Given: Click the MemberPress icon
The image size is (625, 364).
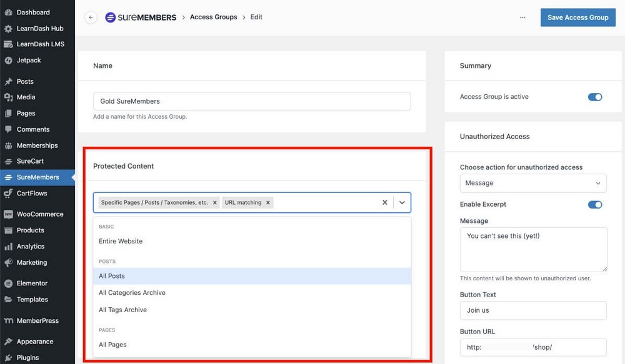Looking at the screenshot, I should [x=8, y=321].
